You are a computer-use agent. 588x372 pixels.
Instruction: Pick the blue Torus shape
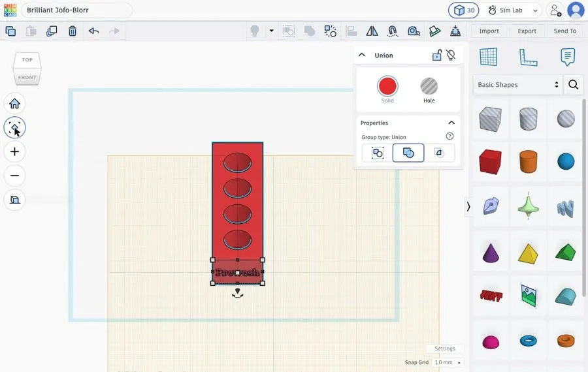pyautogui.click(x=529, y=341)
